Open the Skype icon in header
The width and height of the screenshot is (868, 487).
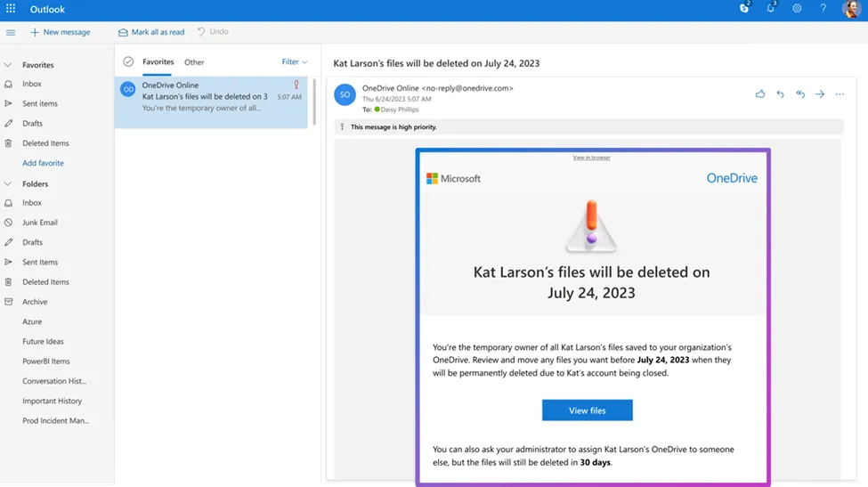(744, 9)
